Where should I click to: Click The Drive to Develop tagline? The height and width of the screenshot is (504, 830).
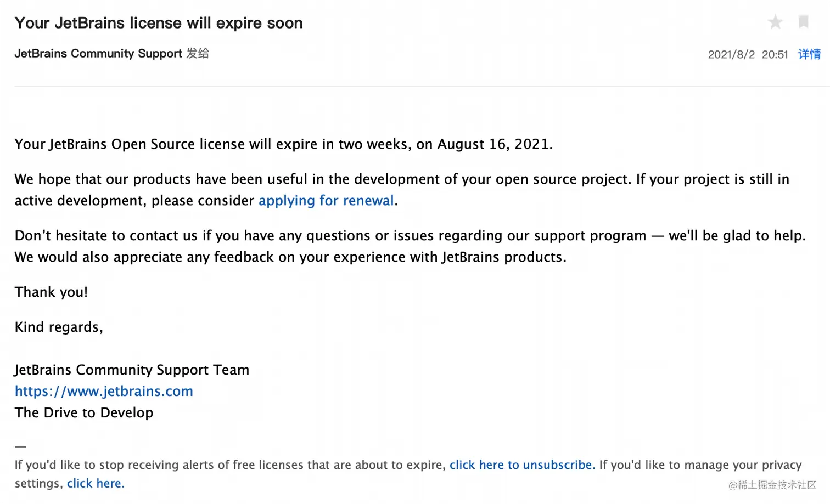84,413
